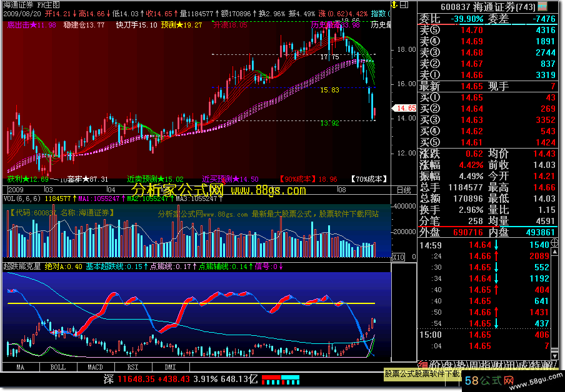565x392 pixels.
Task: Click the VOL(6,6,6) indicator label
Action: pos(23,198)
